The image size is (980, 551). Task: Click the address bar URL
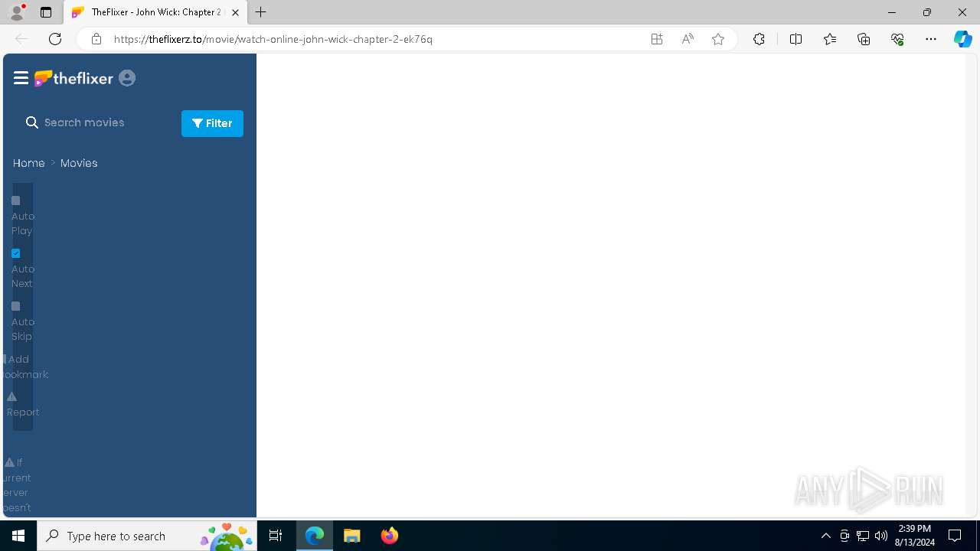point(273,39)
